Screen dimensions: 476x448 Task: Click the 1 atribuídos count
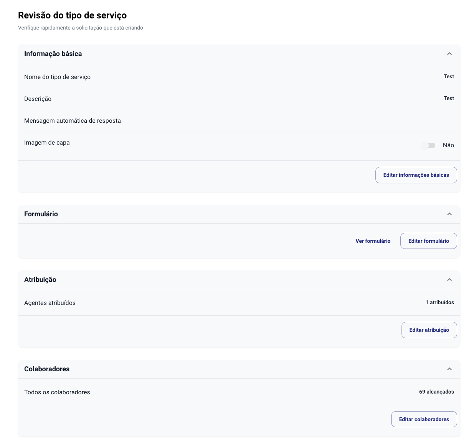[440, 302]
